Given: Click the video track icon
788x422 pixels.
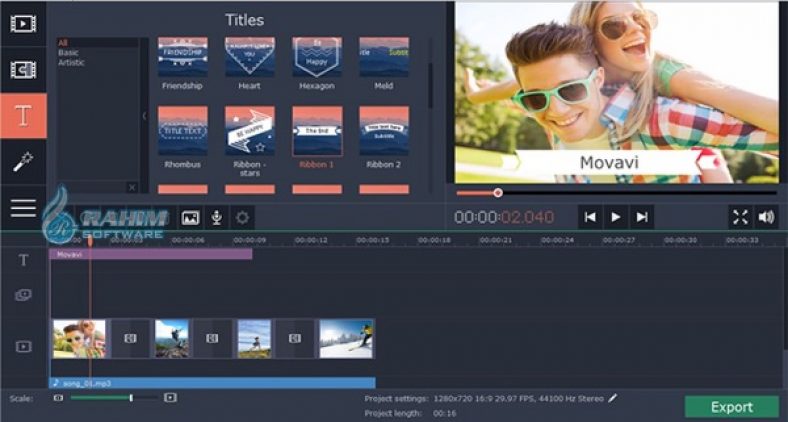Looking at the screenshot, I should tap(23, 347).
